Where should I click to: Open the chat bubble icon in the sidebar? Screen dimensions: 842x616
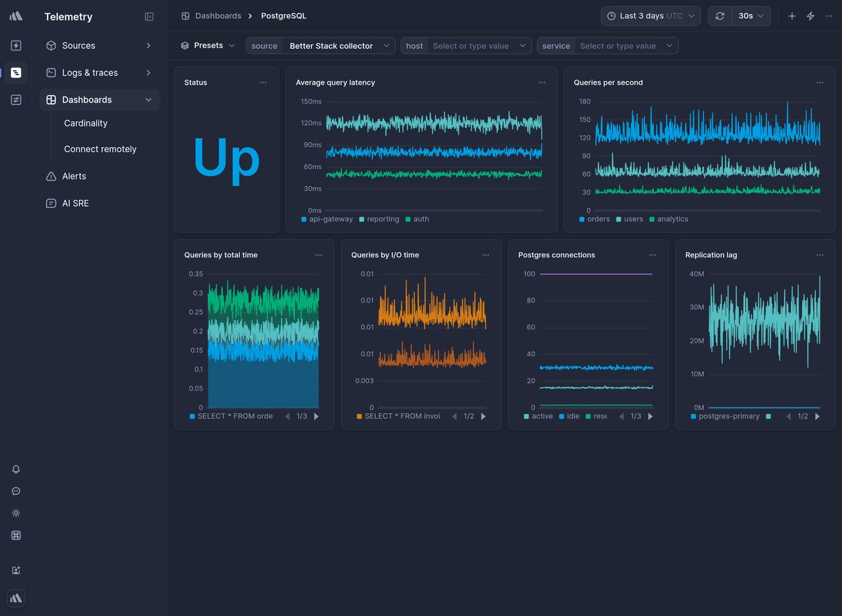point(15,492)
